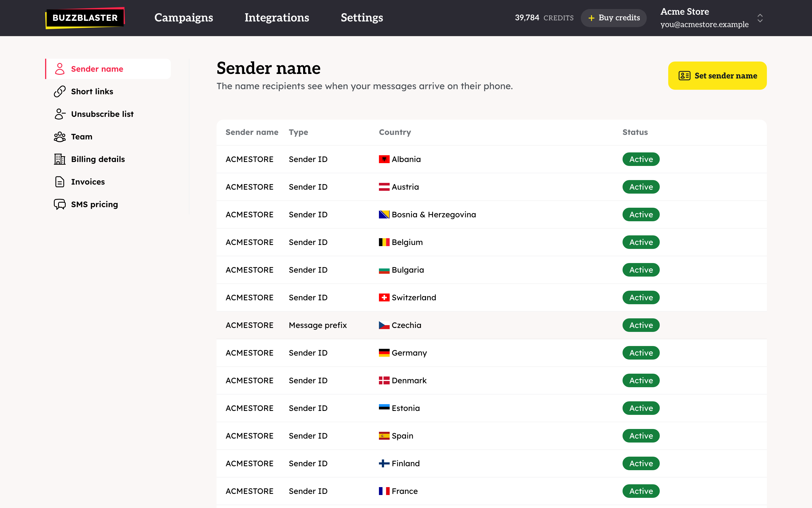Image resolution: width=812 pixels, height=508 pixels.
Task: Click the Austria flag icon
Action: [x=384, y=187]
